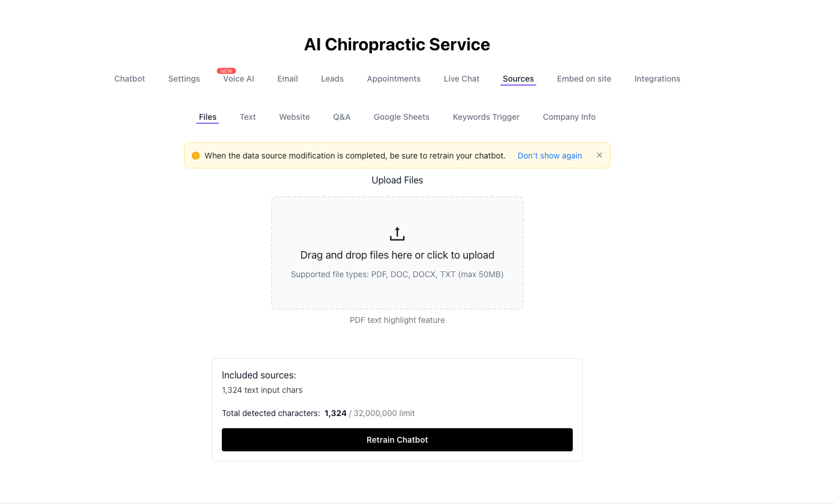Click the yellow warning icon in the notice
The image size is (834, 504).
pyautogui.click(x=196, y=155)
